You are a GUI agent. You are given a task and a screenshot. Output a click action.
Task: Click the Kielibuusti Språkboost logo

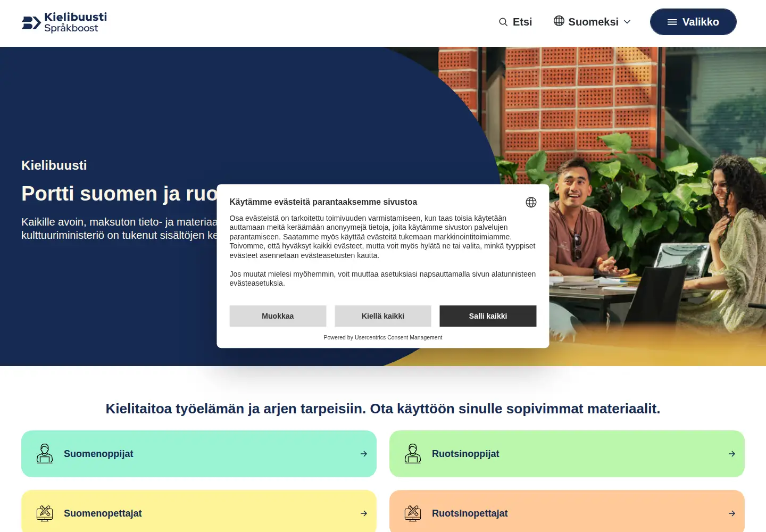64,22
